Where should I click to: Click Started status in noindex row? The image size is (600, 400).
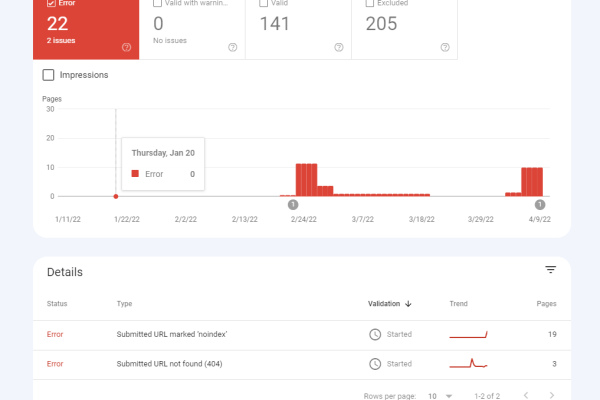[x=399, y=334]
